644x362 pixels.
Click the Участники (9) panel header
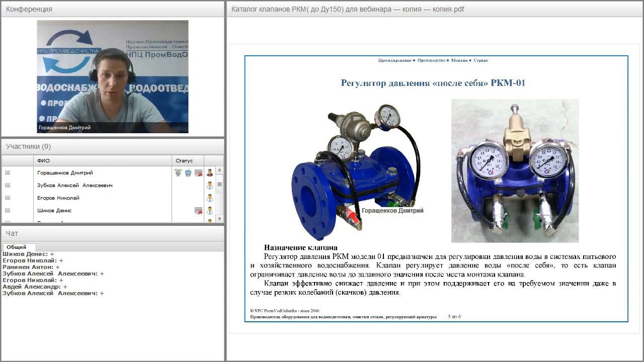pos(113,146)
